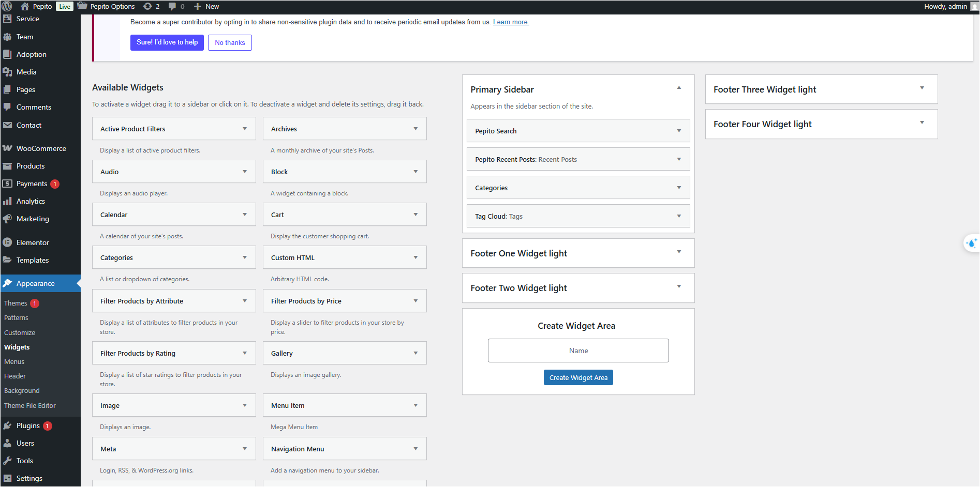Click the Payments sidebar icon
Viewport: 980px width, 487px height.
7,184
